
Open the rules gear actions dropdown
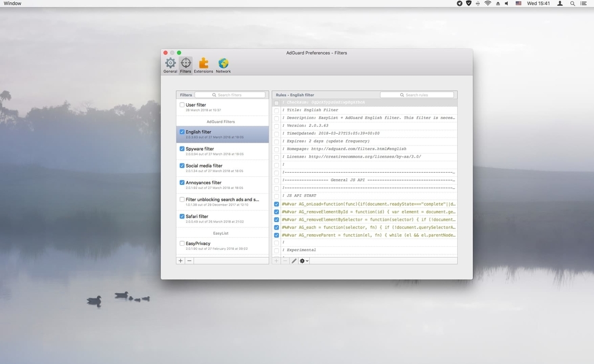(304, 261)
